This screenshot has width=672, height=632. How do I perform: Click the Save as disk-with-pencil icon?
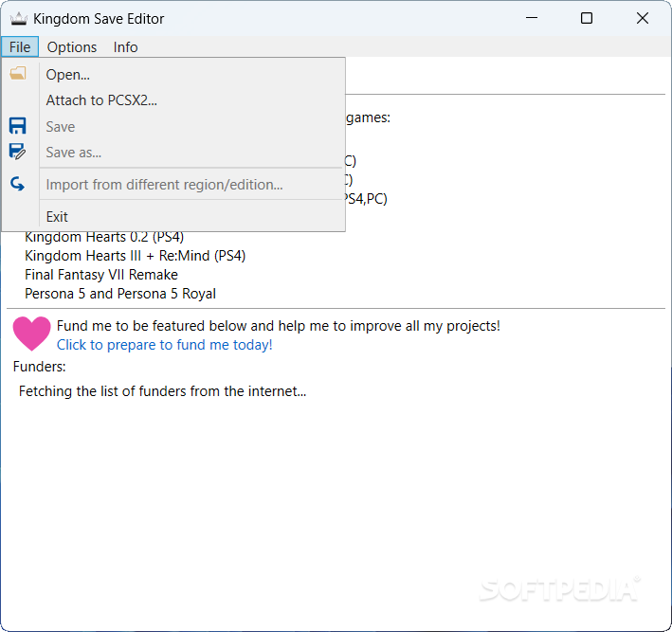click(18, 152)
